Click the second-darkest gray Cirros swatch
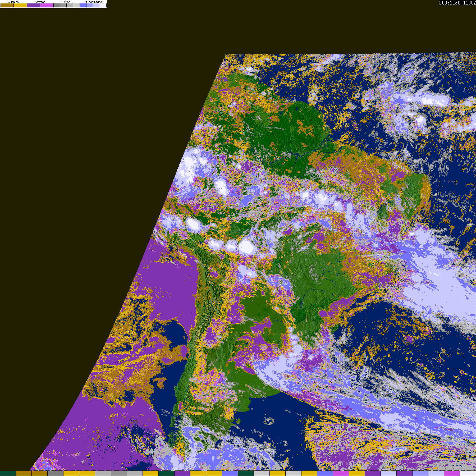This screenshot has height=476, width=476. click(x=63, y=5)
